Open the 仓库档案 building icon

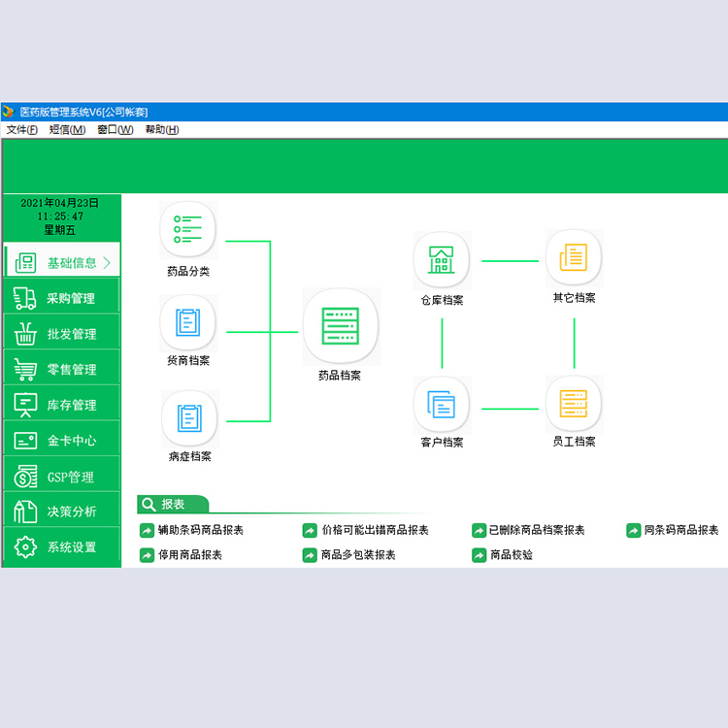[442, 260]
